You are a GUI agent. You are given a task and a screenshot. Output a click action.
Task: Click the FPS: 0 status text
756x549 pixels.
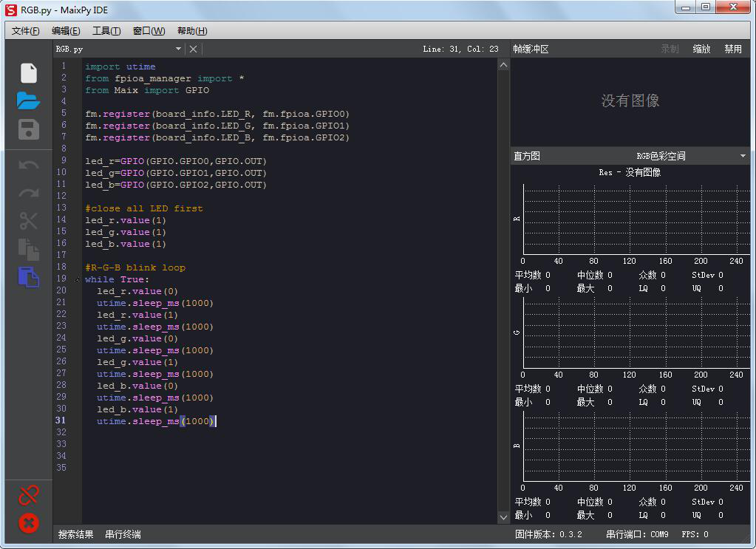(x=695, y=534)
